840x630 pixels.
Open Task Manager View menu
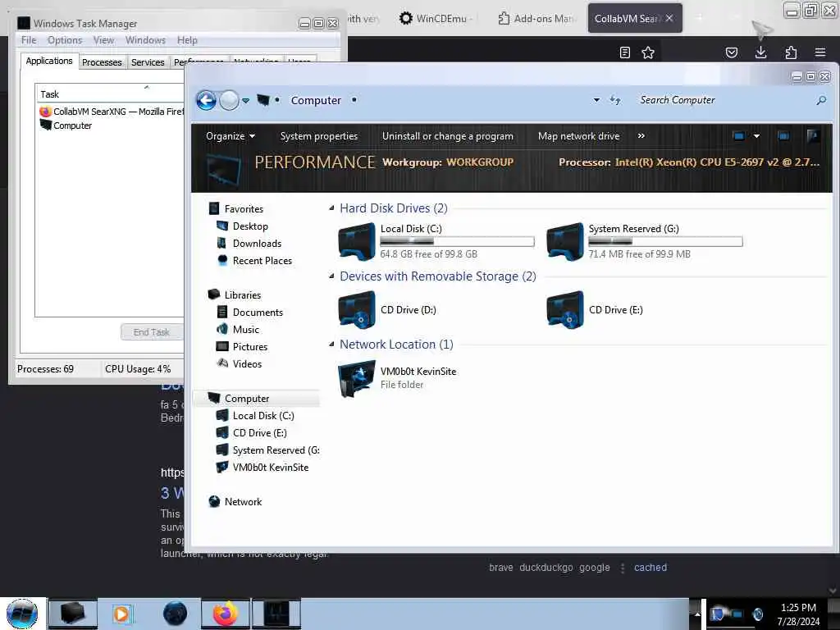point(103,40)
